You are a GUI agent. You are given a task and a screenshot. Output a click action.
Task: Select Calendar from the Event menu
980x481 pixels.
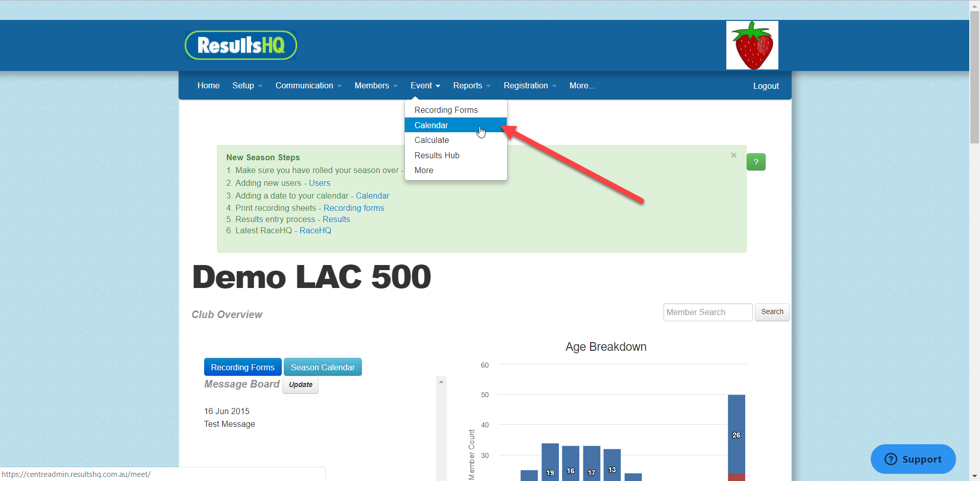pyautogui.click(x=431, y=125)
